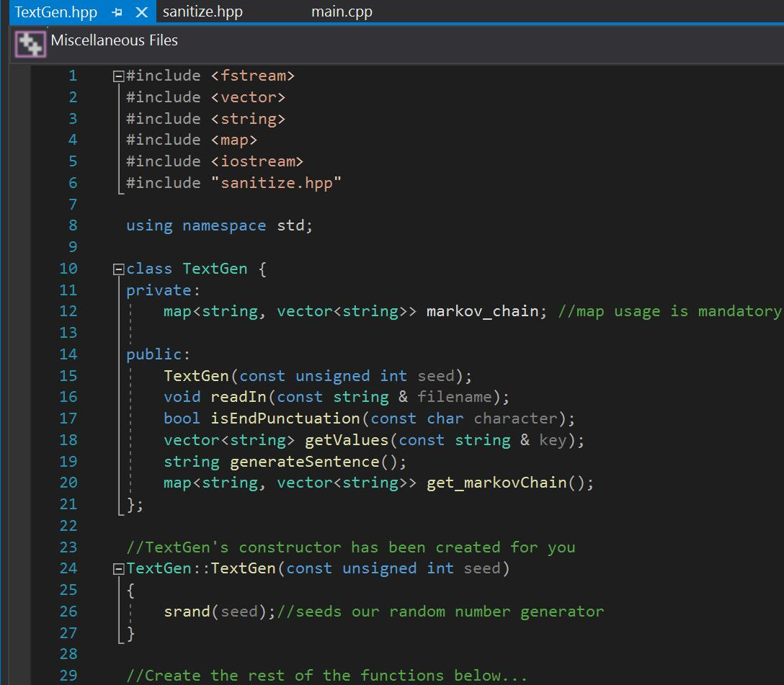Click 'generateSentence' function name
Viewport: 784px width, 685px height.
305,462
